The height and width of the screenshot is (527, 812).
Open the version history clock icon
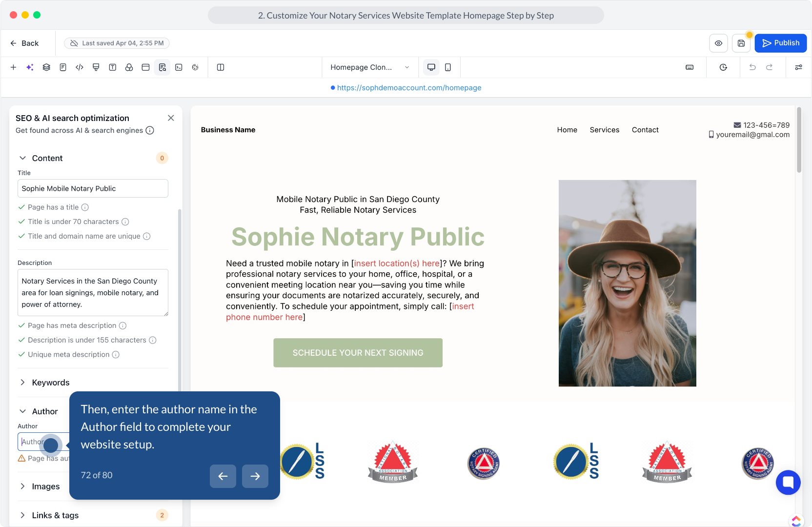[723, 67]
